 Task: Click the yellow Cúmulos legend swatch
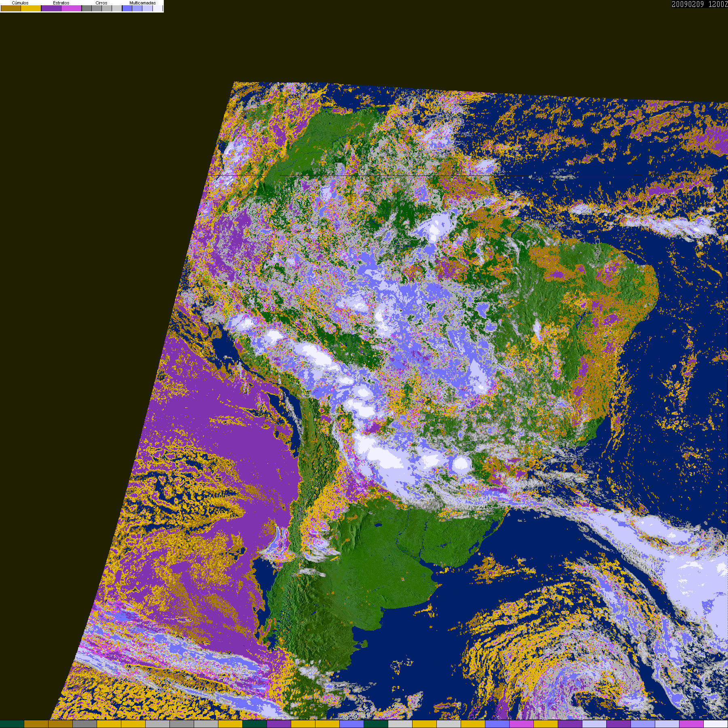click(x=31, y=8)
